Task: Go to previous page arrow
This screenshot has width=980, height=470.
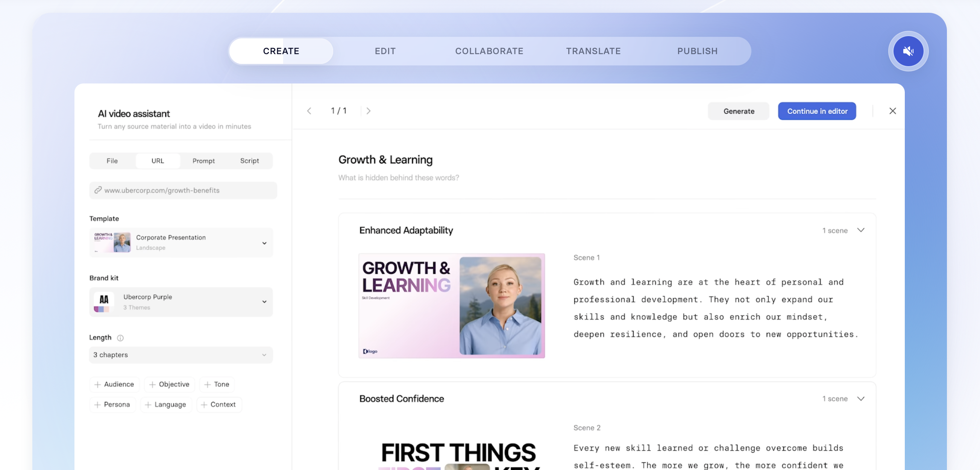Action: 309,111
